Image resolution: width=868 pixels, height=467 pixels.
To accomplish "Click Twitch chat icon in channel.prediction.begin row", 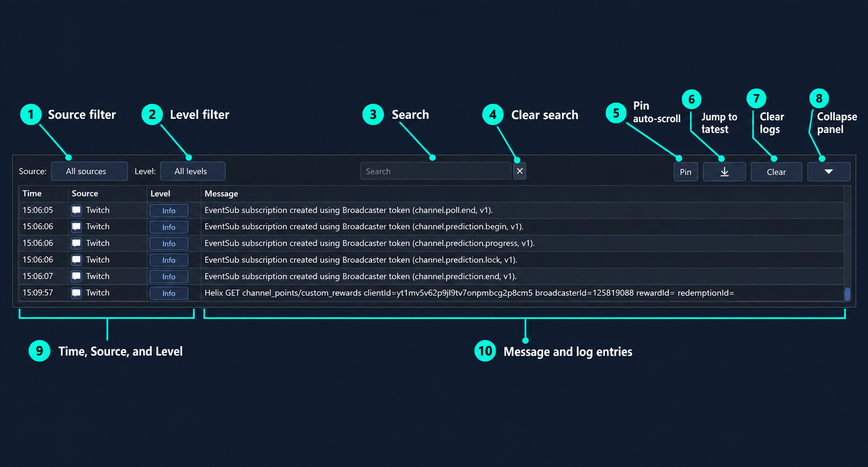I will (76, 226).
